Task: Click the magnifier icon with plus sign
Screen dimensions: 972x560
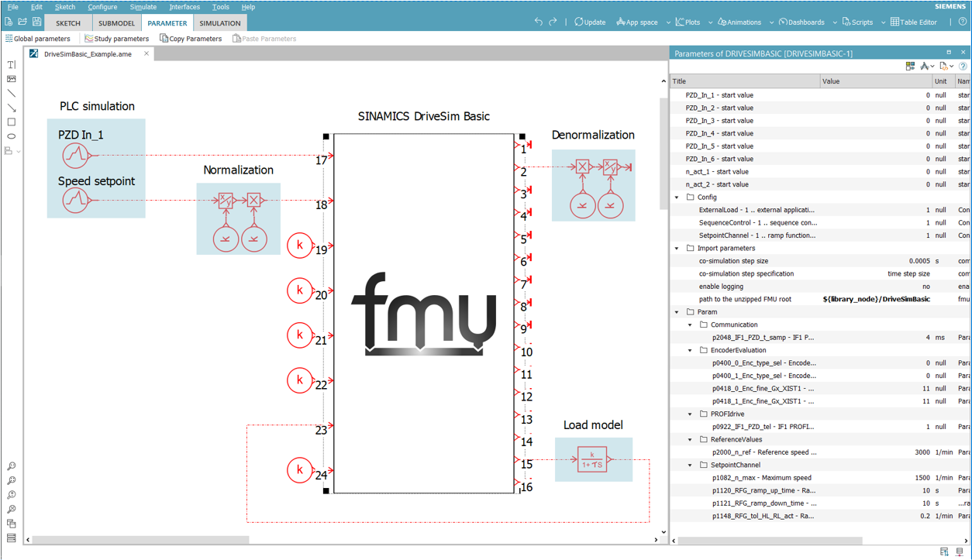Action: [x=12, y=495]
